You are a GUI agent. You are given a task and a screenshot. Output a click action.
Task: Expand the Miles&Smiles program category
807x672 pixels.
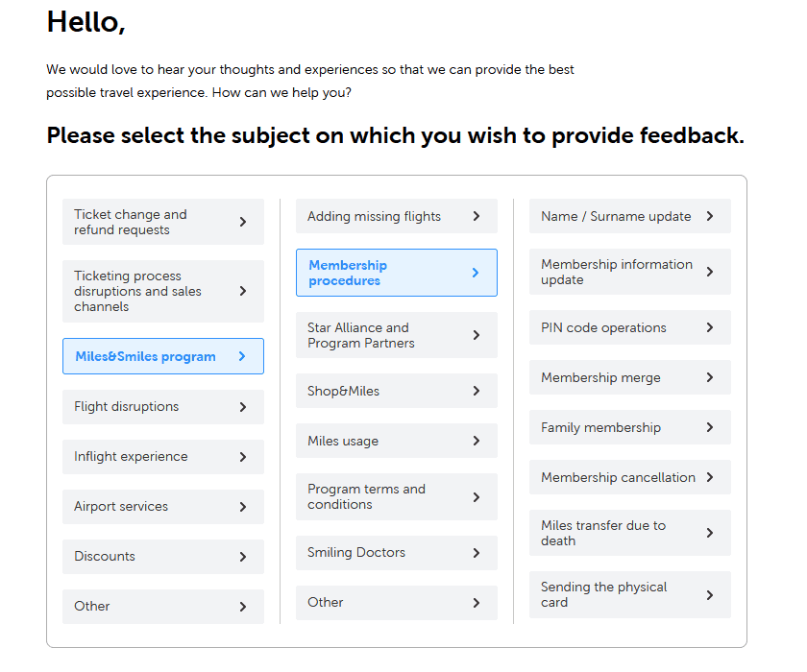pyautogui.click(x=162, y=356)
